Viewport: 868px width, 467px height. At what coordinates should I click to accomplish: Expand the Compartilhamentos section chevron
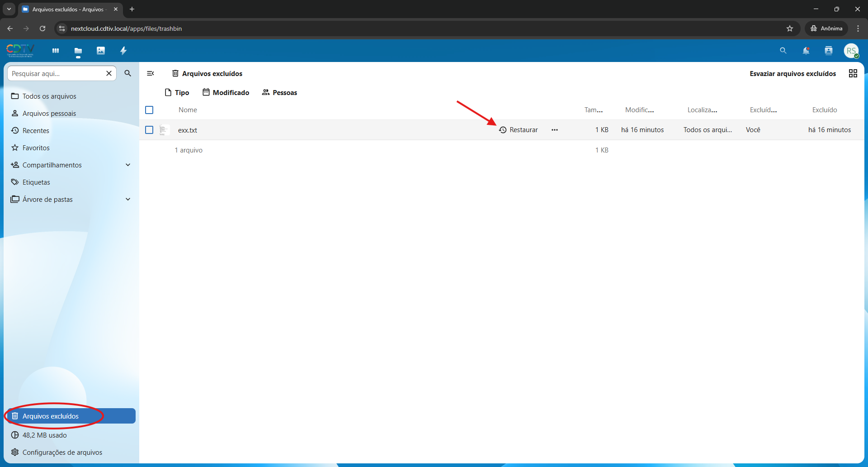pyautogui.click(x=128, y=165)
